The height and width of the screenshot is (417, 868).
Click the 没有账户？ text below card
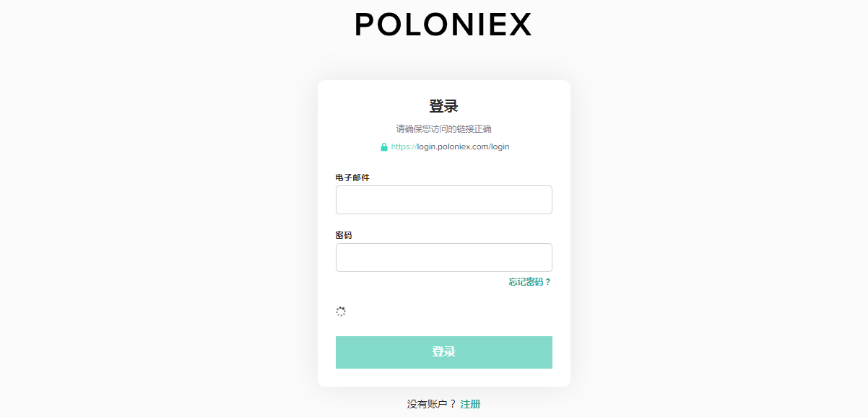coord(432,404)
